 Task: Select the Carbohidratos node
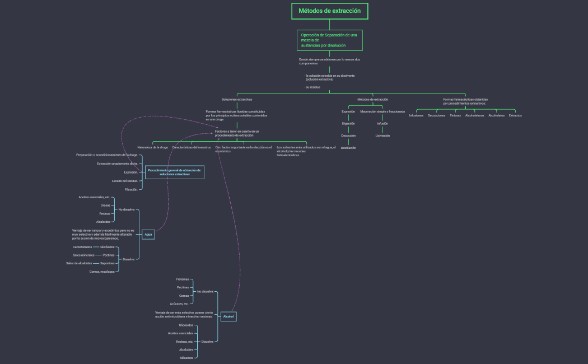pyautogui.click(x=82, y=247)
